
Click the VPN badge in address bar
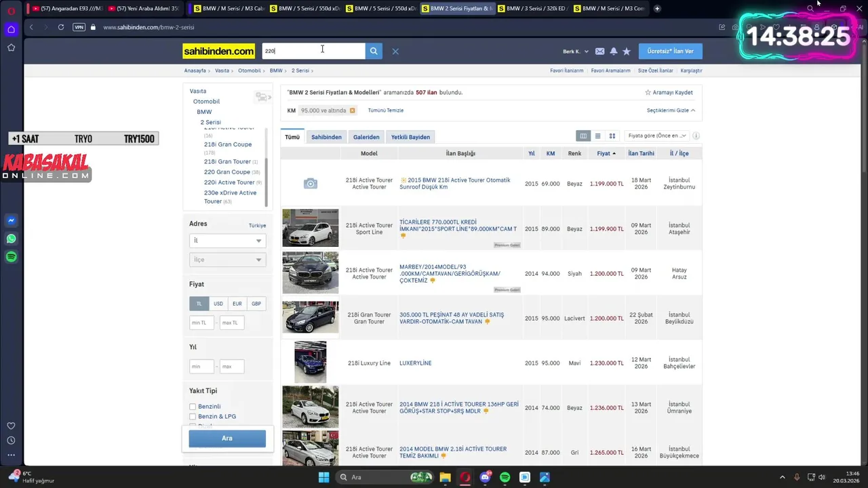(79, 27)
